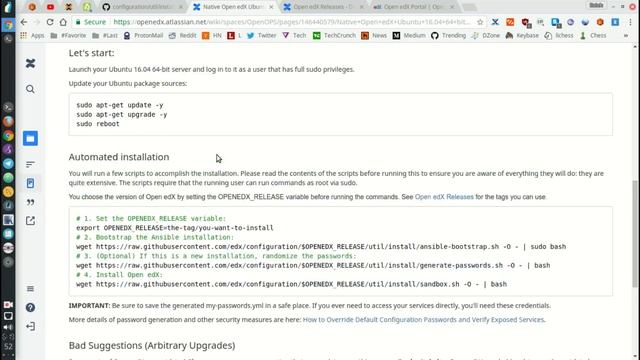Click the sandbox.sh wget command line
Image resolution: width=640 pixels, height=360 pixels.
(291, 284)
